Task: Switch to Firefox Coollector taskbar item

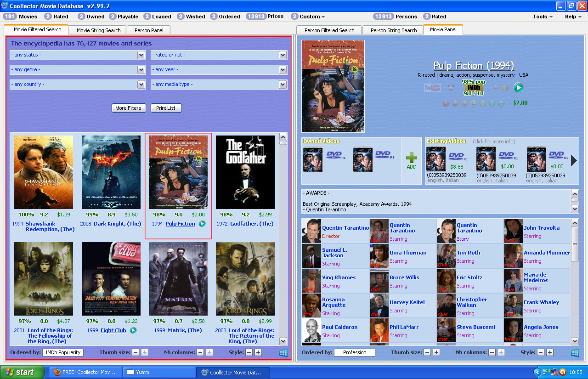Action: (86, 372)
